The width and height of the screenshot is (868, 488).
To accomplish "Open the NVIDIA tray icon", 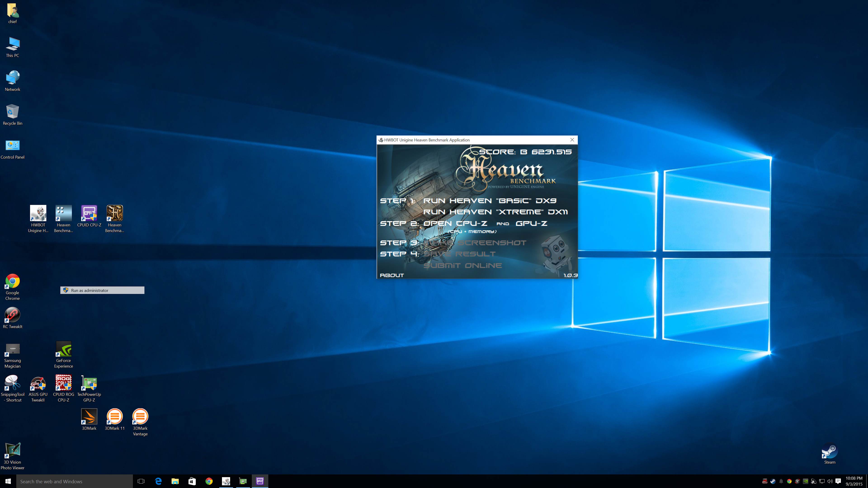I will tap(805, 481).
